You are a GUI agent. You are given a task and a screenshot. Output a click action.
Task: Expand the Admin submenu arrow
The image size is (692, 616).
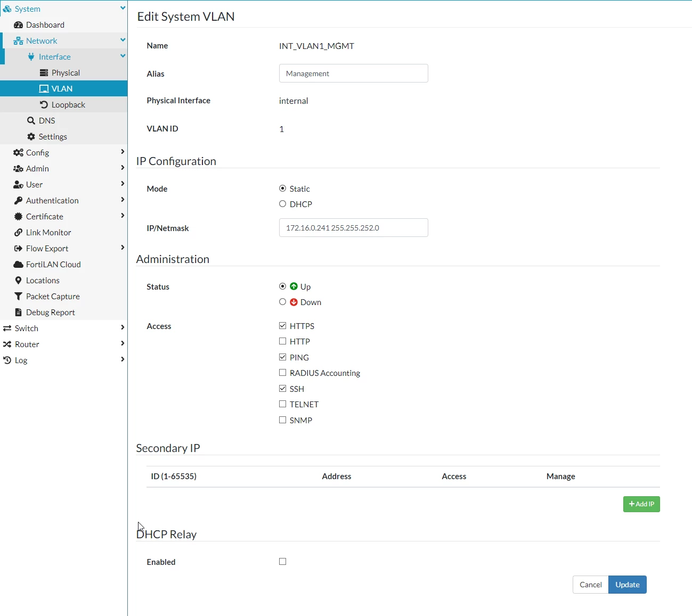(123, 168)
